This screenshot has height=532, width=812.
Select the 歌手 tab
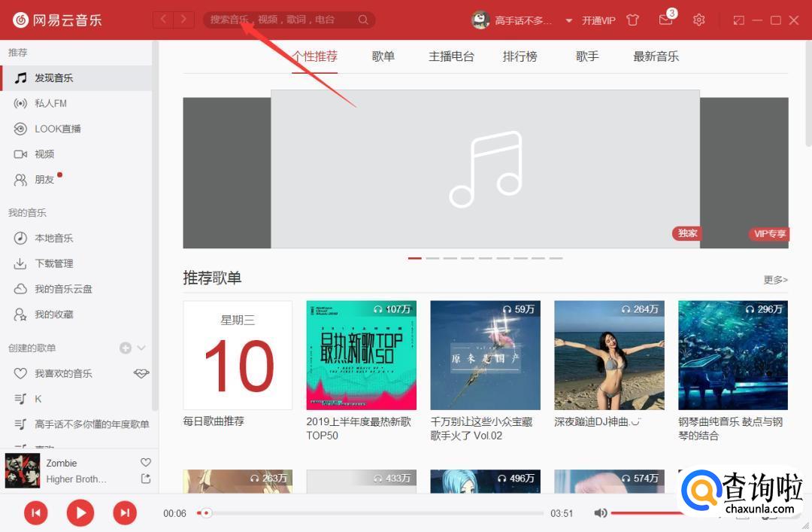coord(587,56)
